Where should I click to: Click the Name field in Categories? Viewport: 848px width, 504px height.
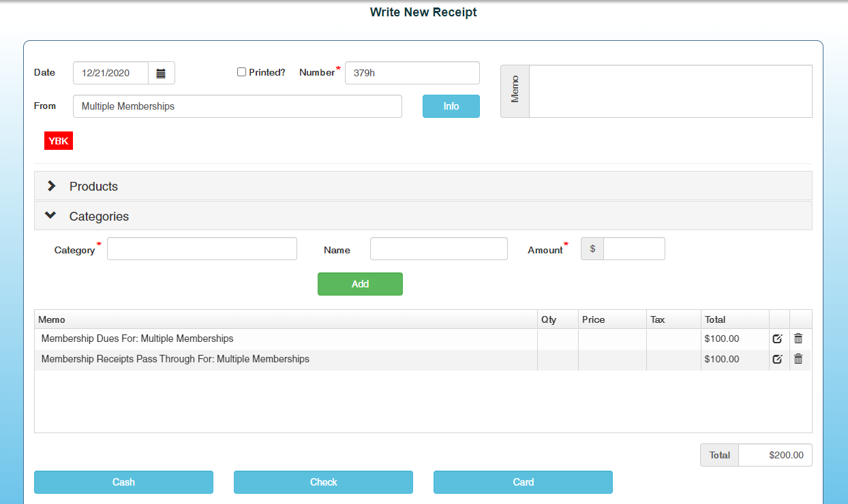coord(438,249)
